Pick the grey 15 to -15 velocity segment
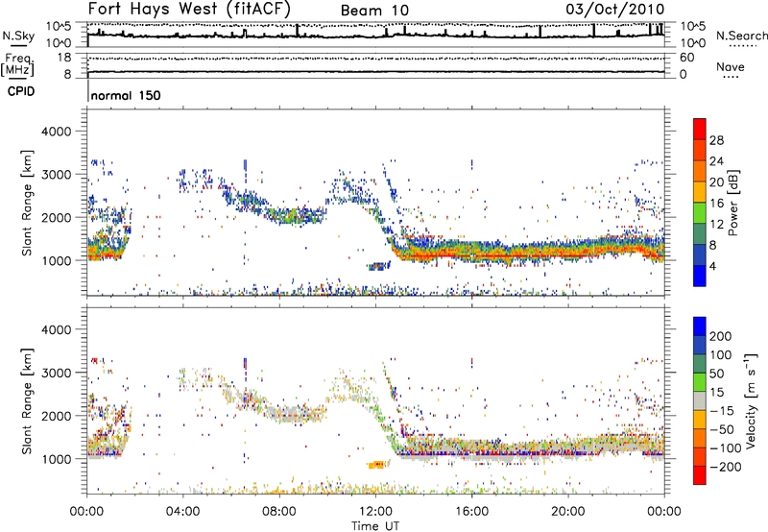 pos(700,401)
